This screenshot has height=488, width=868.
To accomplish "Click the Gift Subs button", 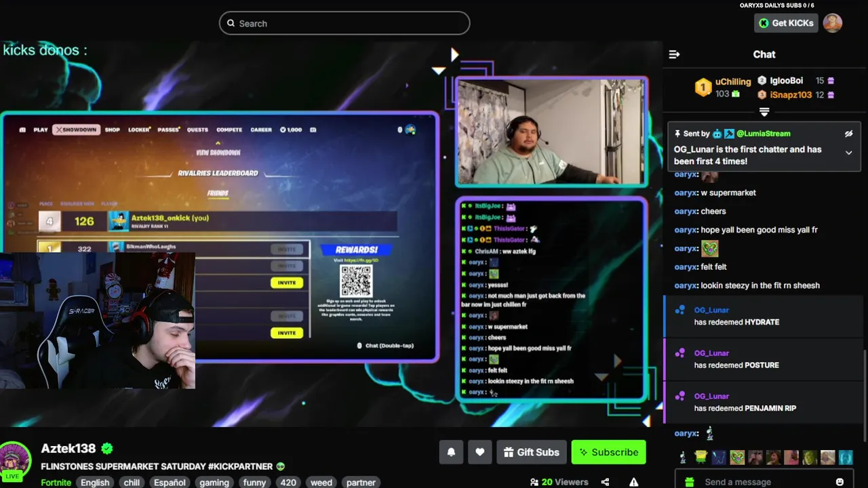I will coord(532,452).
